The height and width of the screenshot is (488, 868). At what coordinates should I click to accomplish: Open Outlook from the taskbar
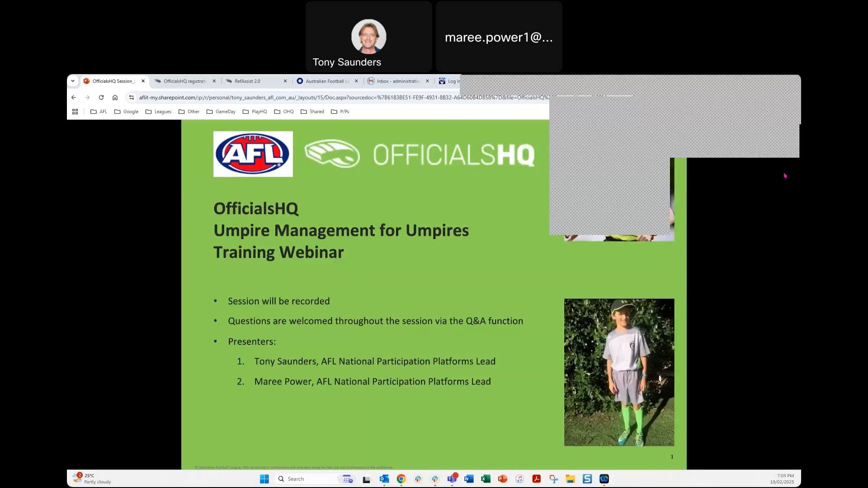(384, 479)
